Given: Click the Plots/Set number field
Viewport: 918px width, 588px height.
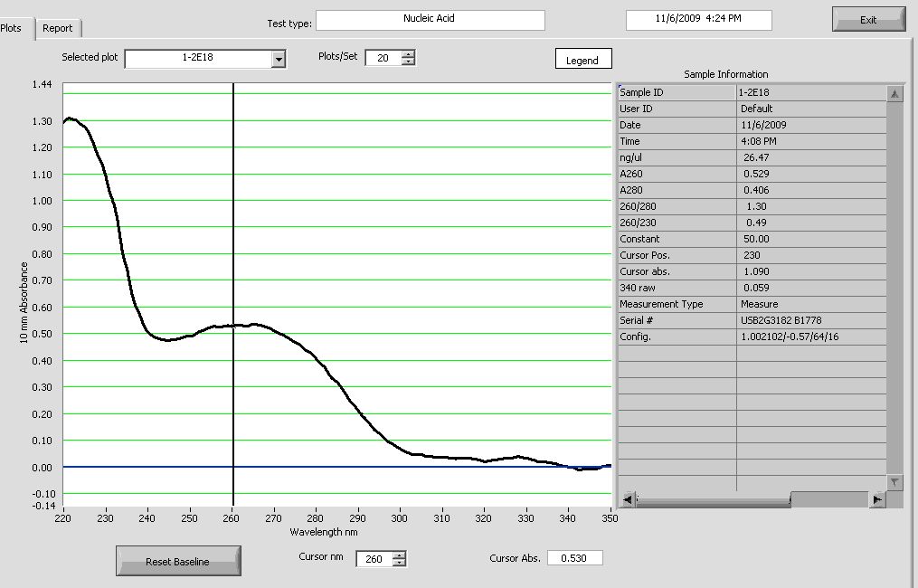Looking at the screenshot, I should pyautogui.click(x=383, y=58).
